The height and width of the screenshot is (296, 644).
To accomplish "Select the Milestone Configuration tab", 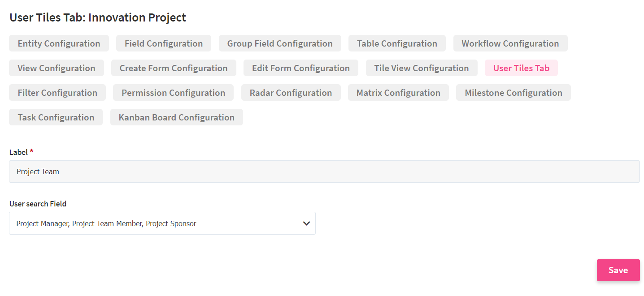I will click(x=513, y=93).
